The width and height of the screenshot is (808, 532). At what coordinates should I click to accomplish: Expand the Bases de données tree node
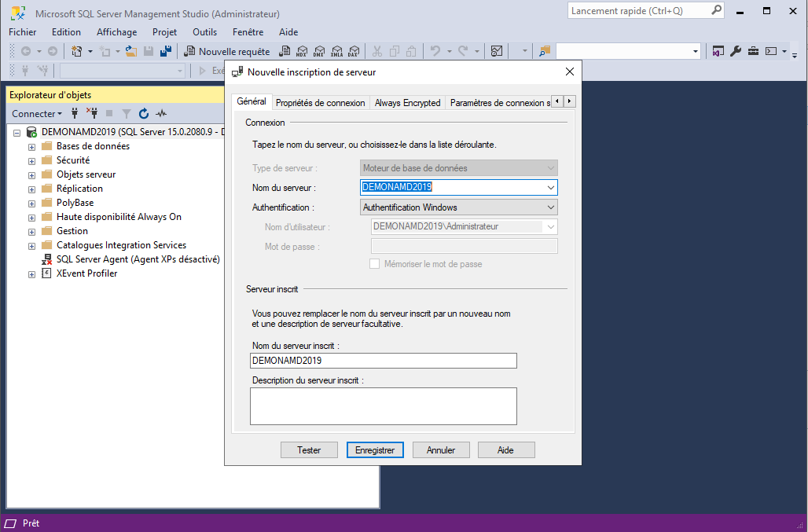tap(32, 147)
